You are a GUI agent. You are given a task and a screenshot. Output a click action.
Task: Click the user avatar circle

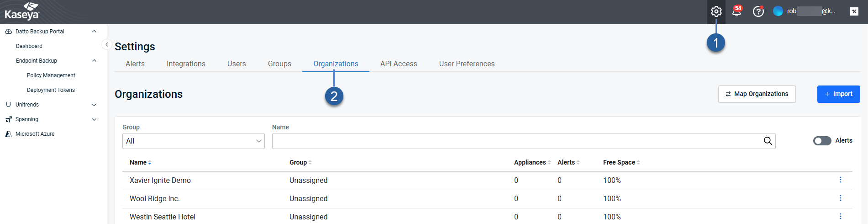coord(778,11)
